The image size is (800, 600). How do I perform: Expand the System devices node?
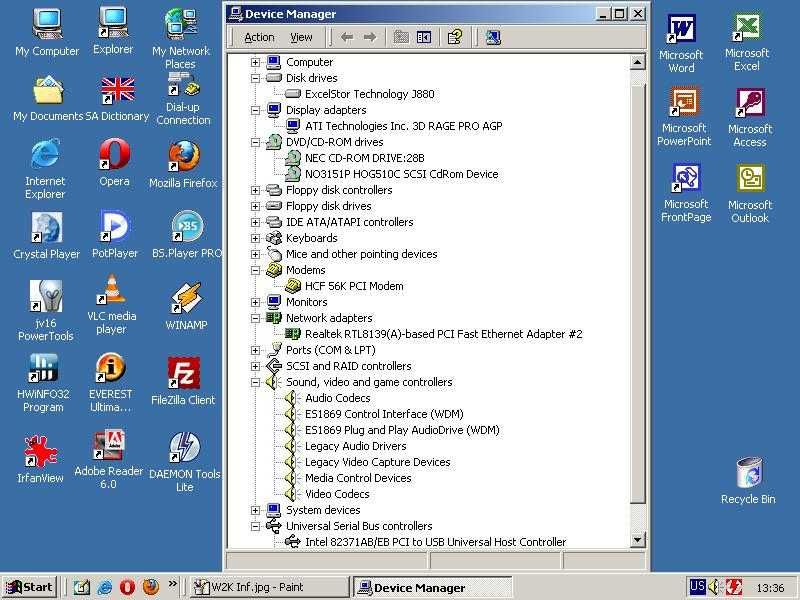point(255,510)
